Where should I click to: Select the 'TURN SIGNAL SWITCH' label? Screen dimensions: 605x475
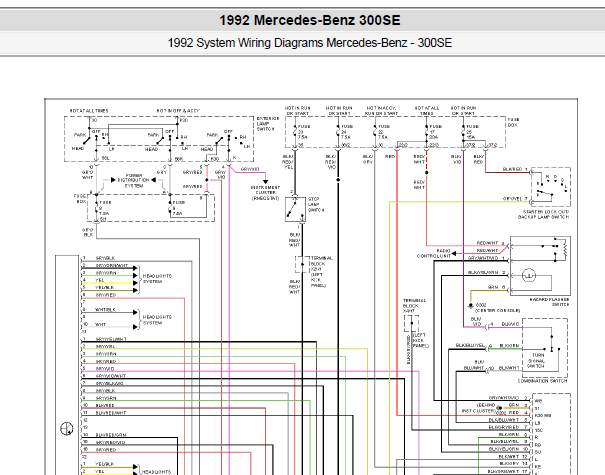[x=538, y=360]
